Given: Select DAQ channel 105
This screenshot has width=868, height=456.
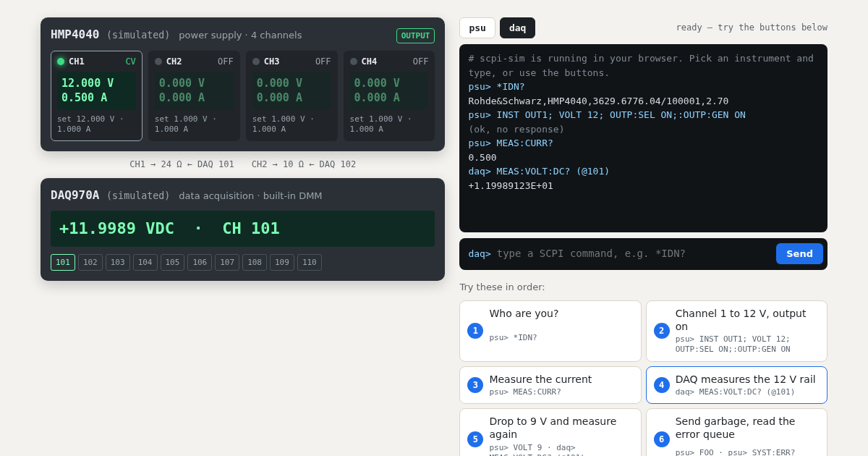Looking at the screenshot, I should click(172, 262).
